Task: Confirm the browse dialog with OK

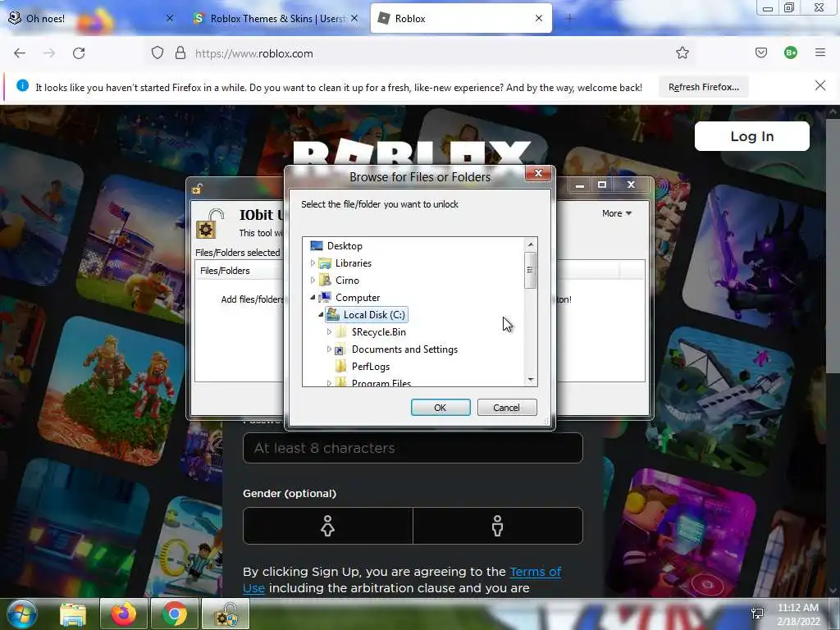Action: point(441,407)
